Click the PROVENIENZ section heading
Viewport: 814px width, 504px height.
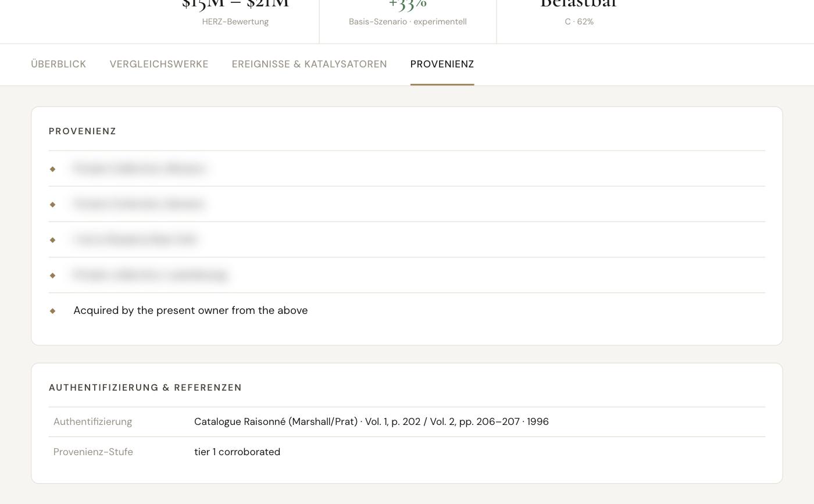tap(83, 131)
